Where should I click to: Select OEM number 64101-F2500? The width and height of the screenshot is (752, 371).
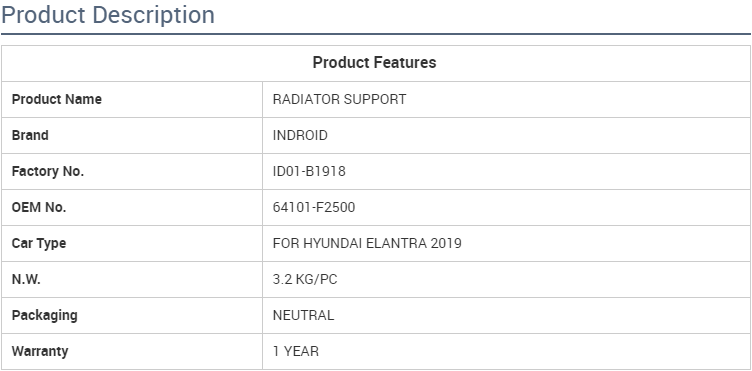click(x=314, y=207)
